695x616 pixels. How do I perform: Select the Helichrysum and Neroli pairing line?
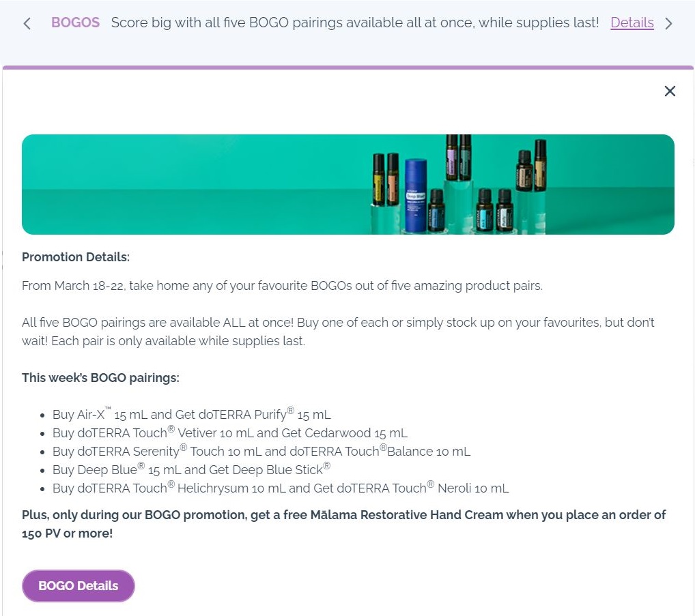point(280,488)
